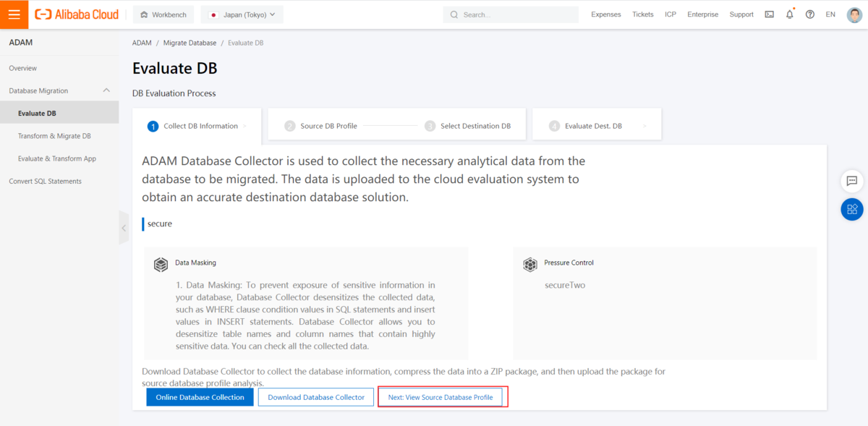Click the Data Masking cube icon

(x=161, y=265)
